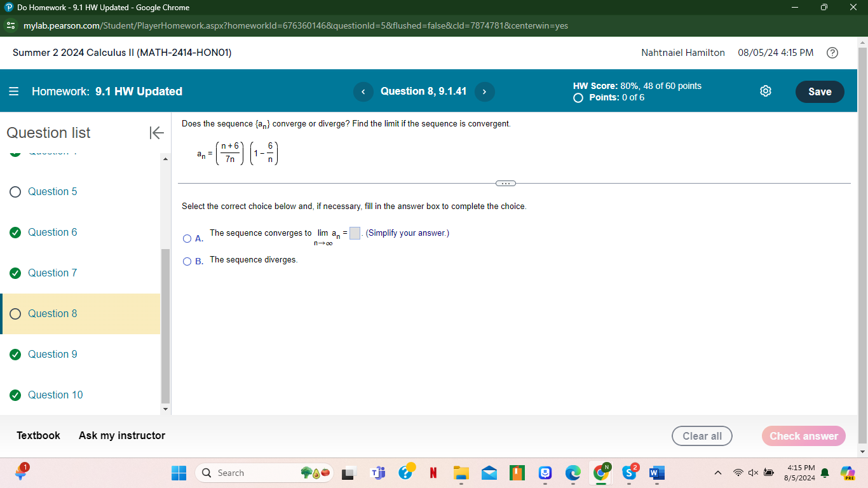Open homework settings via gear icon

tap(765, 91)
